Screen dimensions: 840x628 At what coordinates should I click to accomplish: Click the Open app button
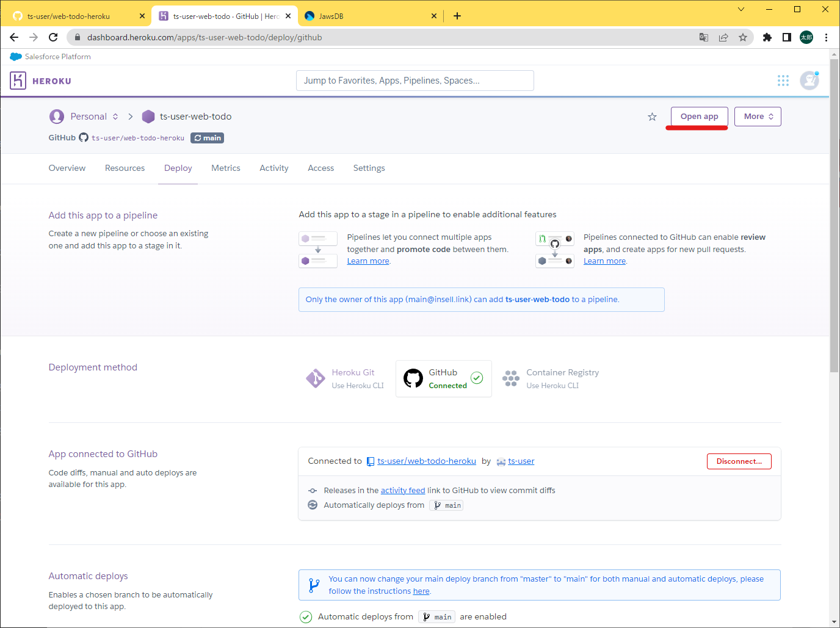point(700,117)
